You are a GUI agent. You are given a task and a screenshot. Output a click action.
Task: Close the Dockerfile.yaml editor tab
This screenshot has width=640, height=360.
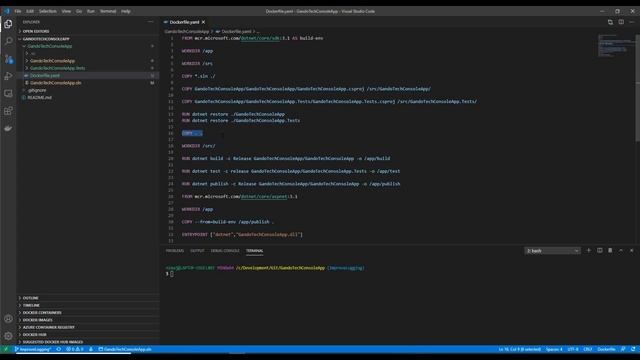click(x=203, y=22)
